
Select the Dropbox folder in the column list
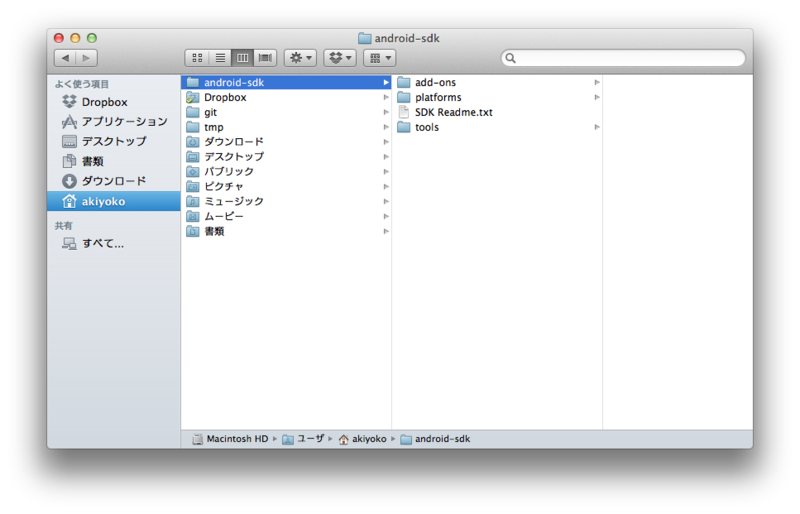[x=286, y=97]
